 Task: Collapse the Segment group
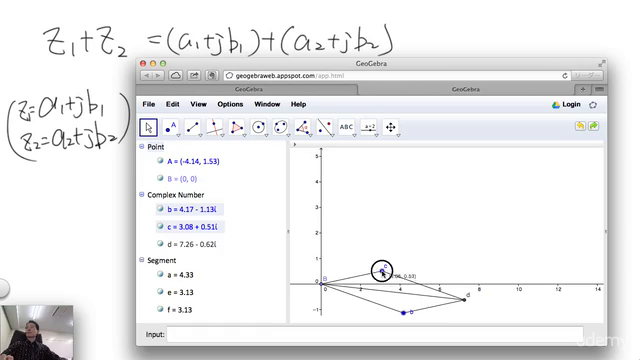[x=142, y=260]
